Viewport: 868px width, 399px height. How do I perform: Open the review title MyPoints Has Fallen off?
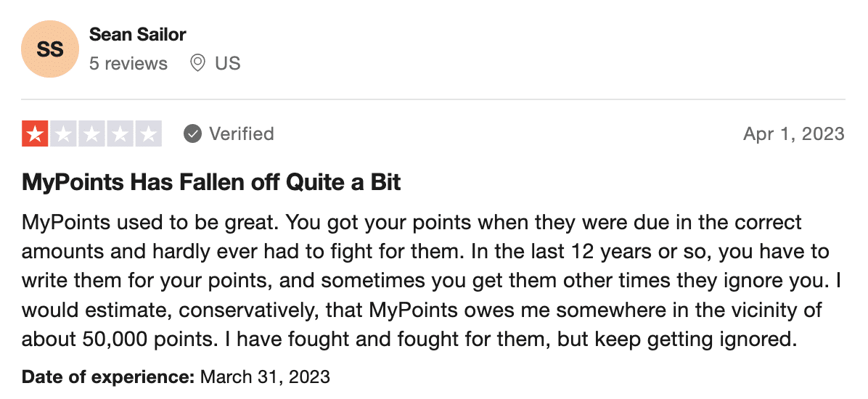click(x=211, y=182)
